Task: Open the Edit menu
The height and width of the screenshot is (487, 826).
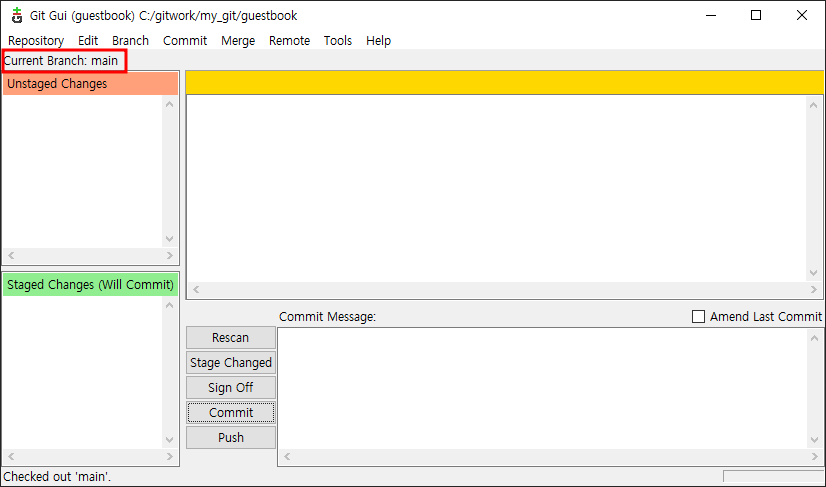Action: click(x=88, y=41)
